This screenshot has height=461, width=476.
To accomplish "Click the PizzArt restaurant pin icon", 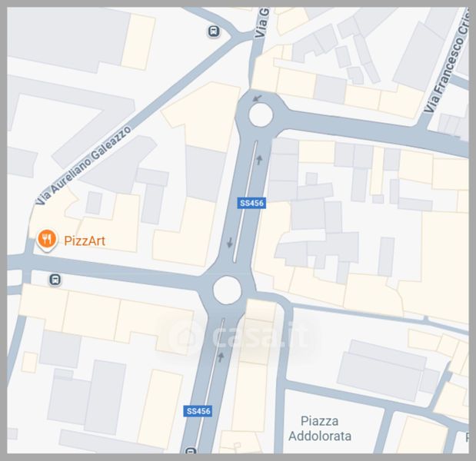I will 46,239.
